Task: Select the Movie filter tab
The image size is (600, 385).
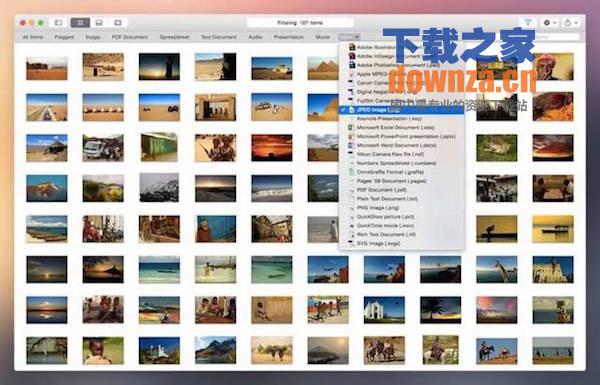Action: click(323, 37)
